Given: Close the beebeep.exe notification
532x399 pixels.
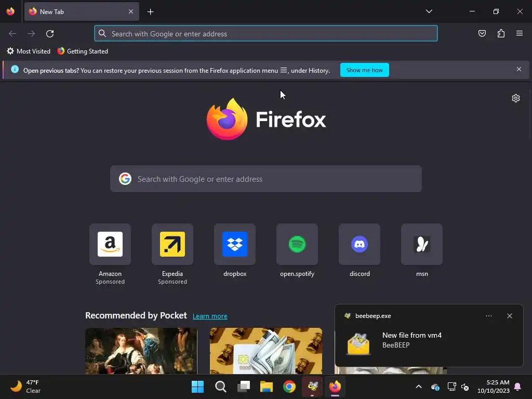Looking at the screenshot, I should (x=509, y=316).
